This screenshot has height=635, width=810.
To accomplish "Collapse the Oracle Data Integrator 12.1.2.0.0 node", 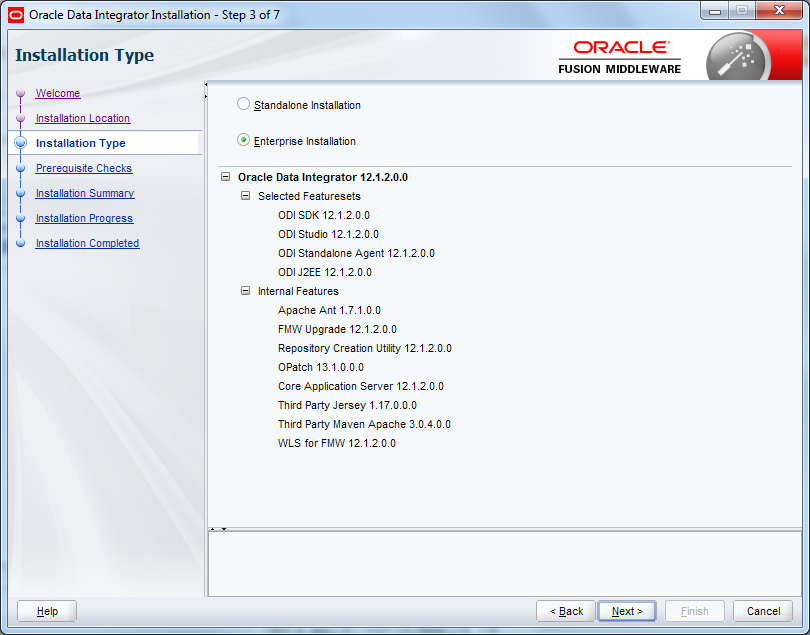I will 225,177.
